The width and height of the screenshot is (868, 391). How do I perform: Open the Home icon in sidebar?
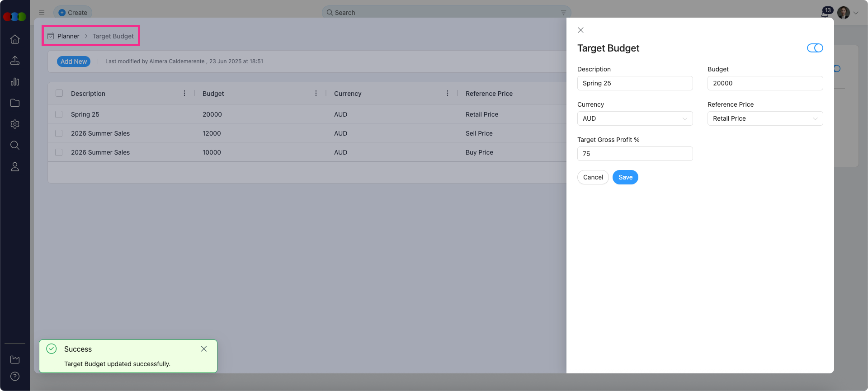click(15, 39)
